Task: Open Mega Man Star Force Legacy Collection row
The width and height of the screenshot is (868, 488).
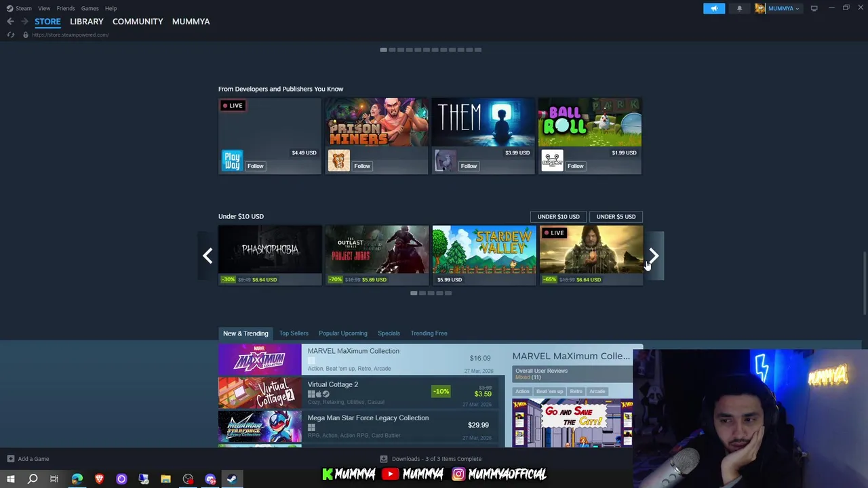Action: (x=361, y=426)
